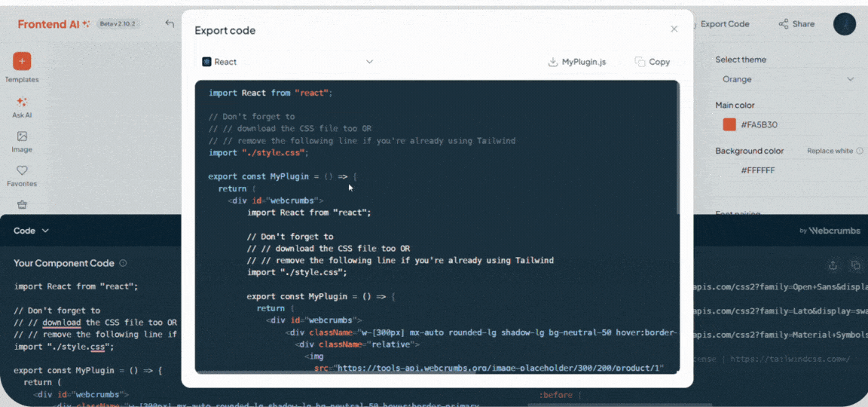The width and height of the screenshot is (868, 407).
Task: Close the Export code dialog
Action: click(674, 29)
